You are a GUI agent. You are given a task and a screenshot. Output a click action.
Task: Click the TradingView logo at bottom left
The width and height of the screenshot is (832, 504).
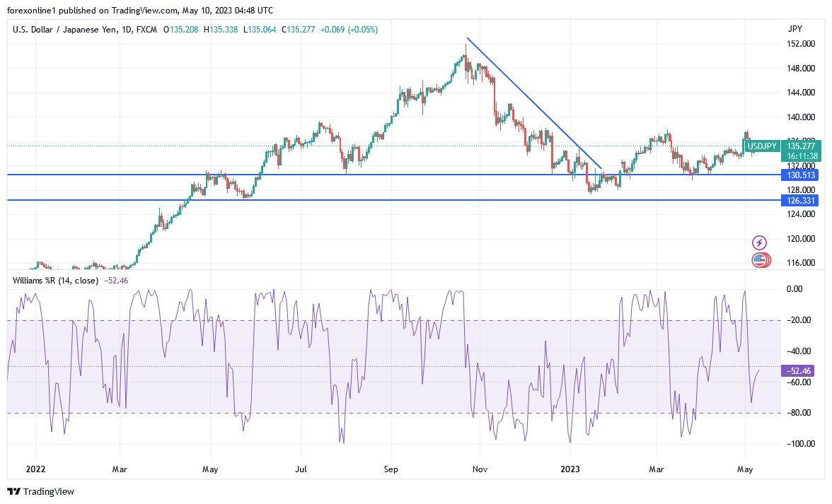(40, 491)
